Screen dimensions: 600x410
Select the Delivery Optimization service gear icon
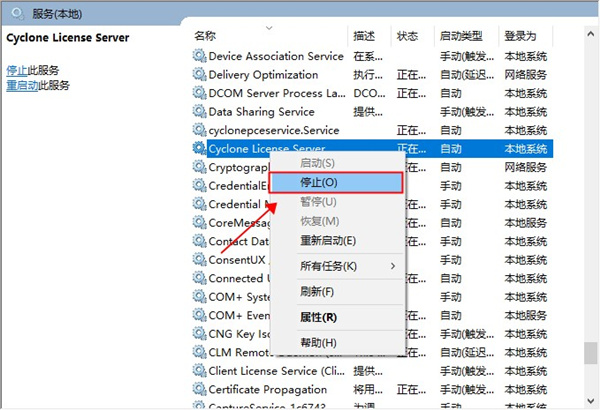click(199, 75)
